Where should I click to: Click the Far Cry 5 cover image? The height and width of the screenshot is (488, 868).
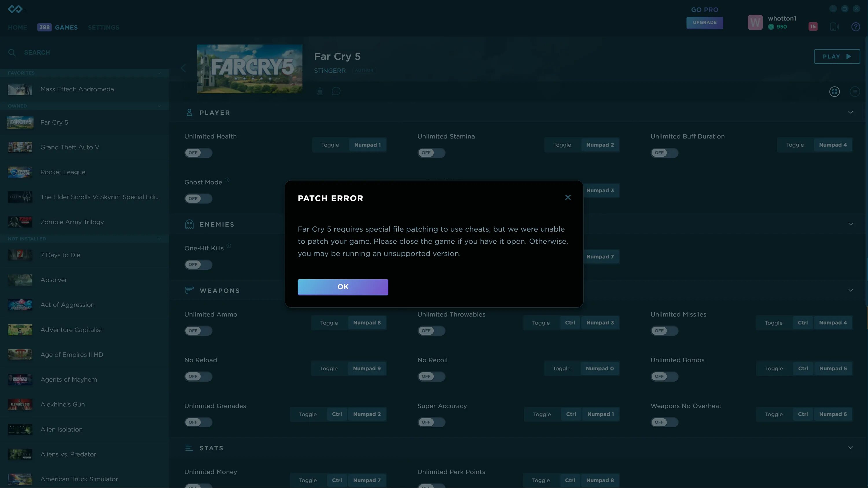(250, 69)
